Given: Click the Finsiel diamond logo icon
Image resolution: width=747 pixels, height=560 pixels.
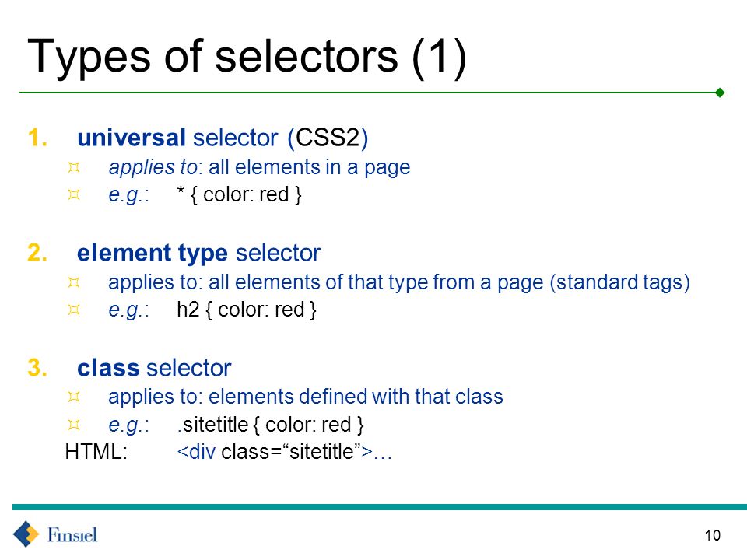Looking at the screenshot, I should tap(26, 534).
